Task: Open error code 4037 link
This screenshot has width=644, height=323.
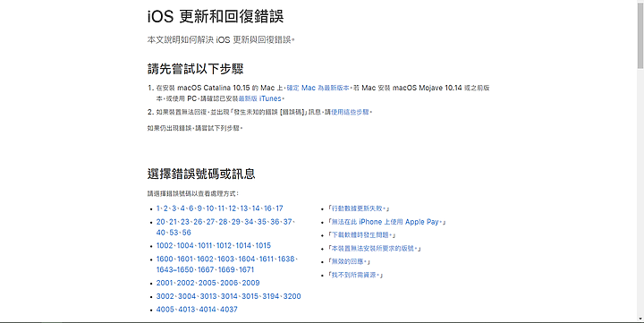Action: (229, 310)
